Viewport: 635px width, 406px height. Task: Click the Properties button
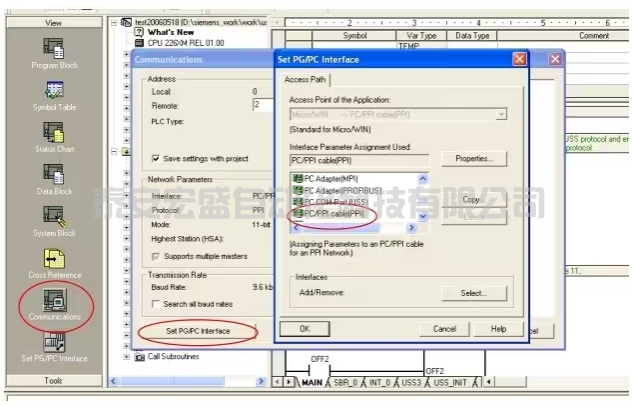(x=474, y=159)
